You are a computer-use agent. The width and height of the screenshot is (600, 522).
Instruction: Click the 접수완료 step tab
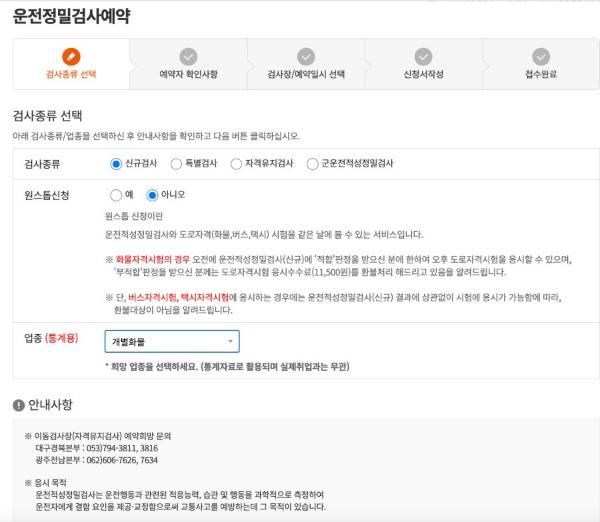pyautogui.click(x=541, y=64)
